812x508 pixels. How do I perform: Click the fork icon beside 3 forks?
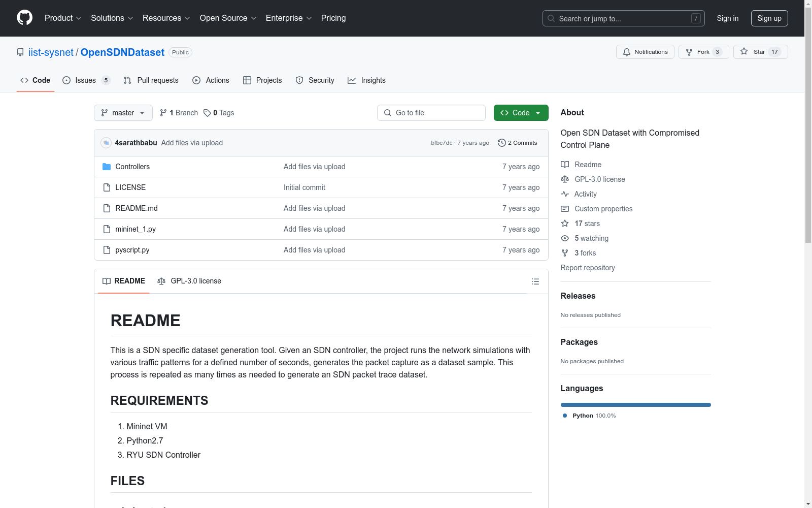[x=565, y=253]
